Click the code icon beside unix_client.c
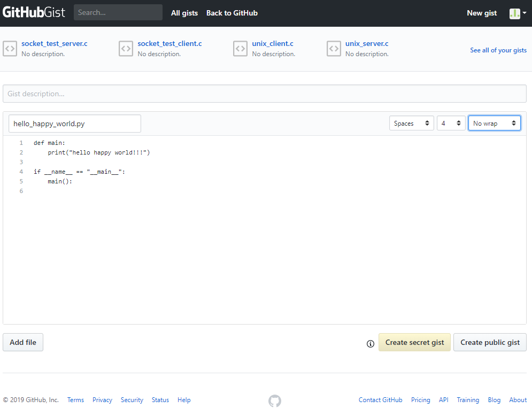Viewport: 532px width, 416px height. pyautogui.click(x=240, y=49)
